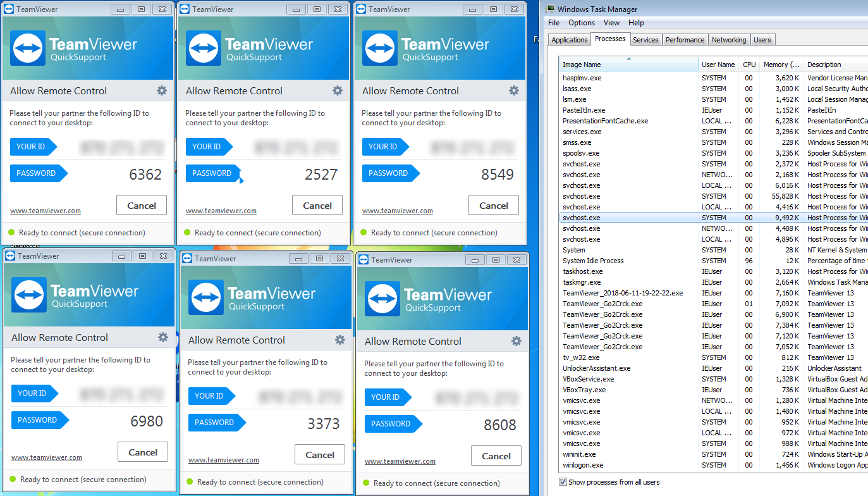Select the System Idle Process row

click(714, 261)
